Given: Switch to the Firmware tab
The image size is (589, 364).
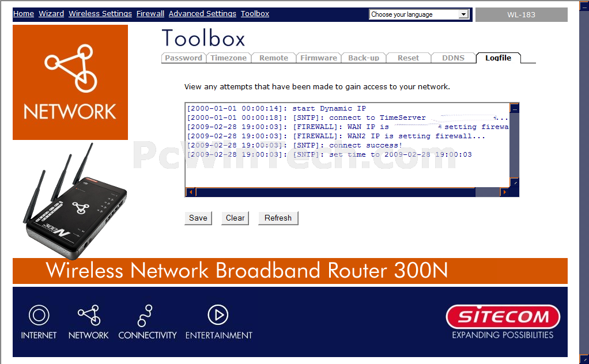Looking at the screenshot, I should point(319,58).
